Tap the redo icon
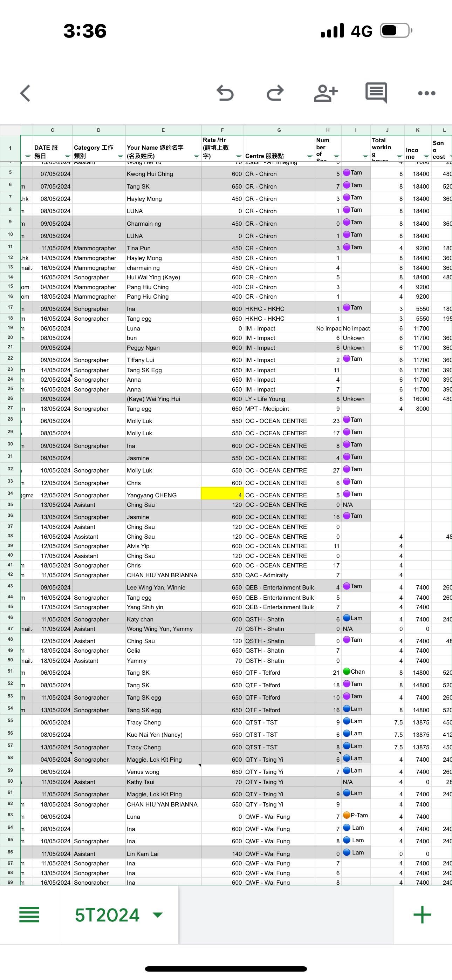The width and height of the screenshot is (452, 980). point(275,93)
